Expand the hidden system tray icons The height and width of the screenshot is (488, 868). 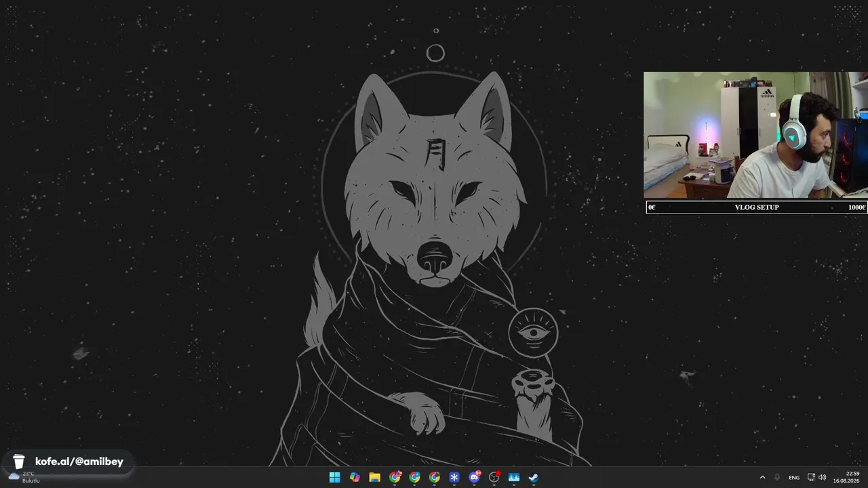pyautogui.click(x=762, y=477)
